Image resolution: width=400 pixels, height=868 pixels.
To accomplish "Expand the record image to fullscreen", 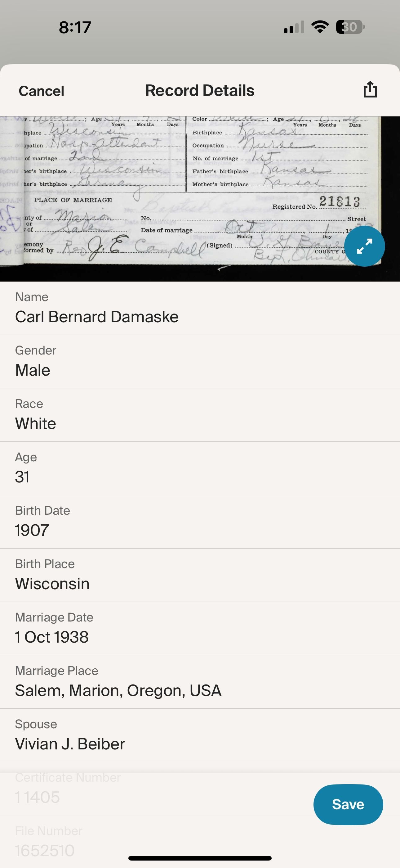I will (x=364, y=246).
